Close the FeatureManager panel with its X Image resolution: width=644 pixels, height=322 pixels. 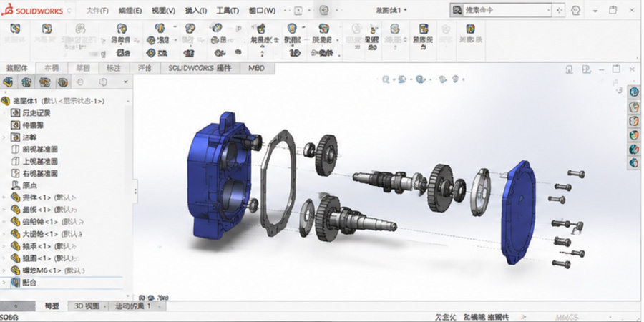(x=126, y=82)
